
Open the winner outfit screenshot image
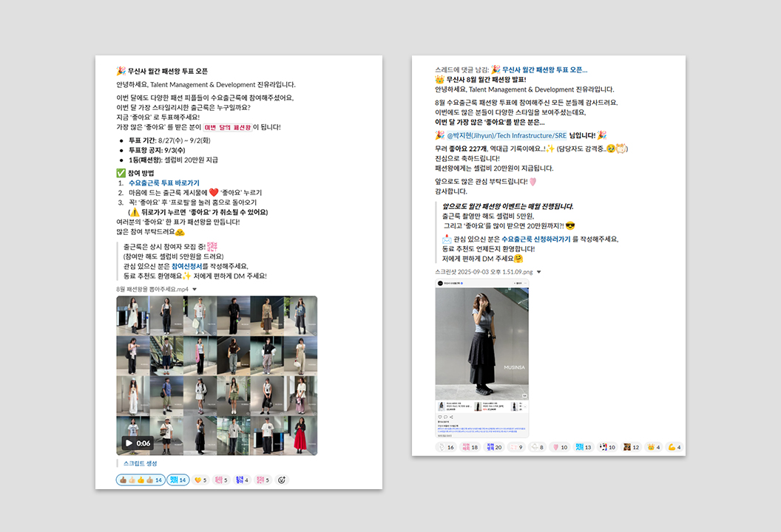click(x=481, y=358)
